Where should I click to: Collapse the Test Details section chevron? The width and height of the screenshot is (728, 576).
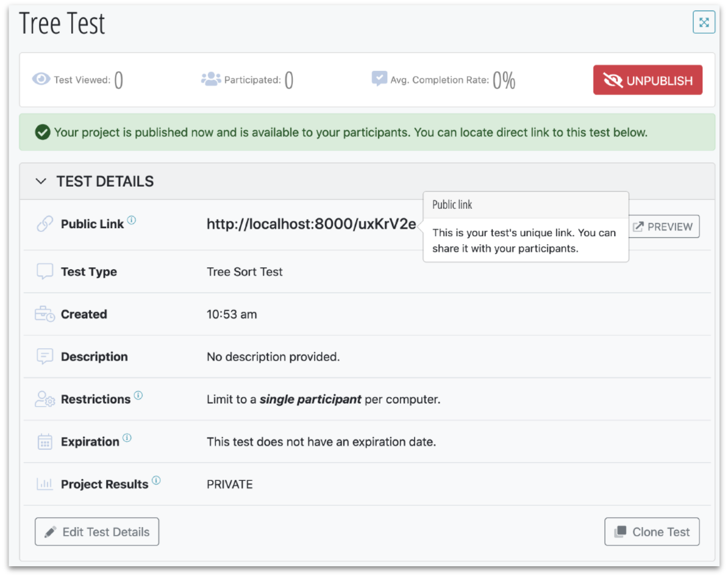pyautogui.click(x=41, y=181)
